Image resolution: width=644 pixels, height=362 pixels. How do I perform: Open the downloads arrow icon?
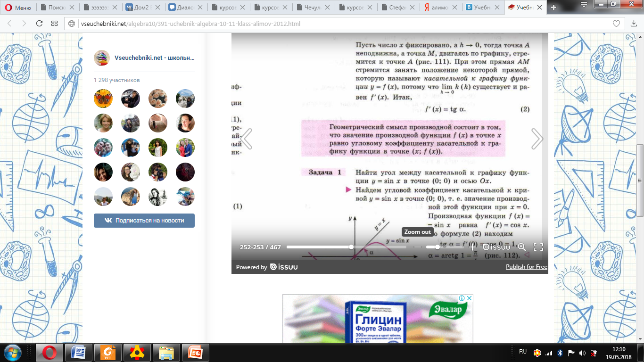[x=634, y=24]
